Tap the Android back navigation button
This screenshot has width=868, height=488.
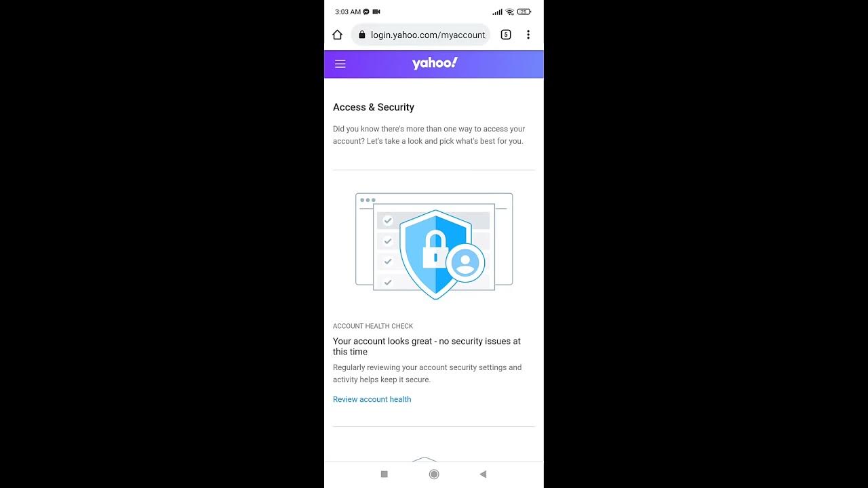(483, 474)
